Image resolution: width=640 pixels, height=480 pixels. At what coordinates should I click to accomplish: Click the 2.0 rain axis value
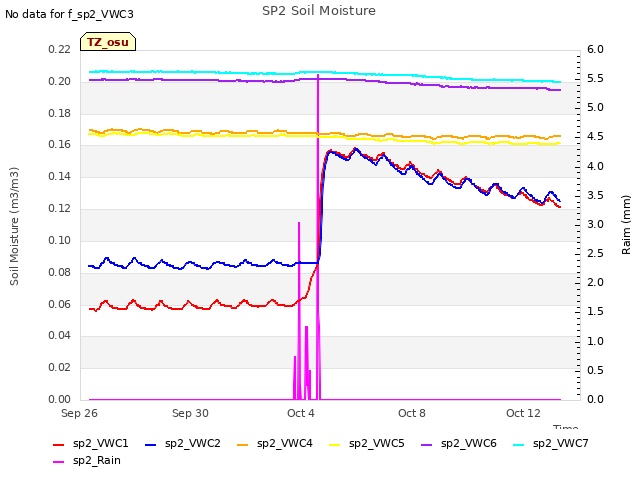coord(595,282)
